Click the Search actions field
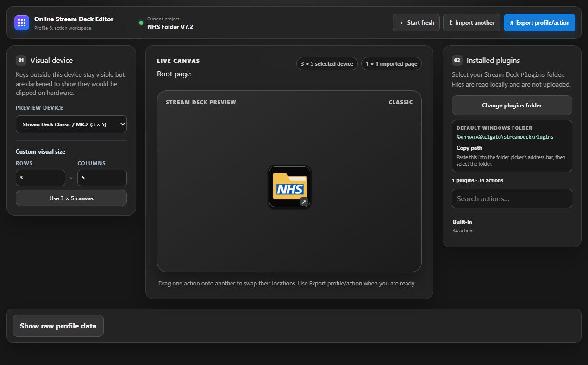588x365 pixels. point(512,198)
